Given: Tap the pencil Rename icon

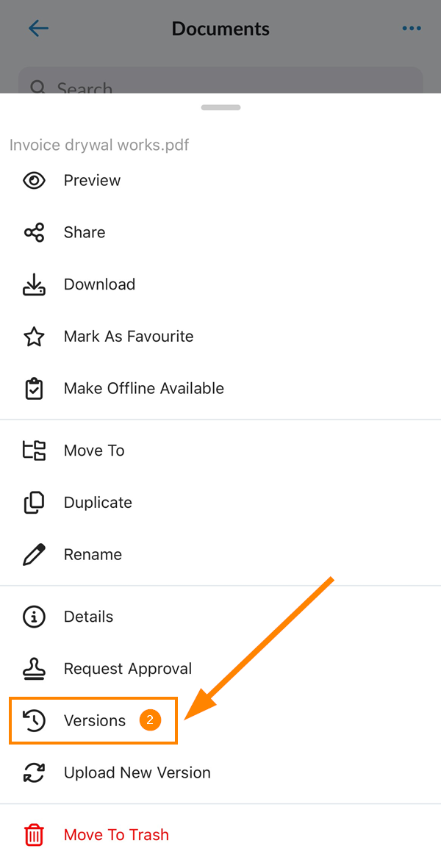Looking at the screenshot, I should pyautogui.click(x=35, y=555).
